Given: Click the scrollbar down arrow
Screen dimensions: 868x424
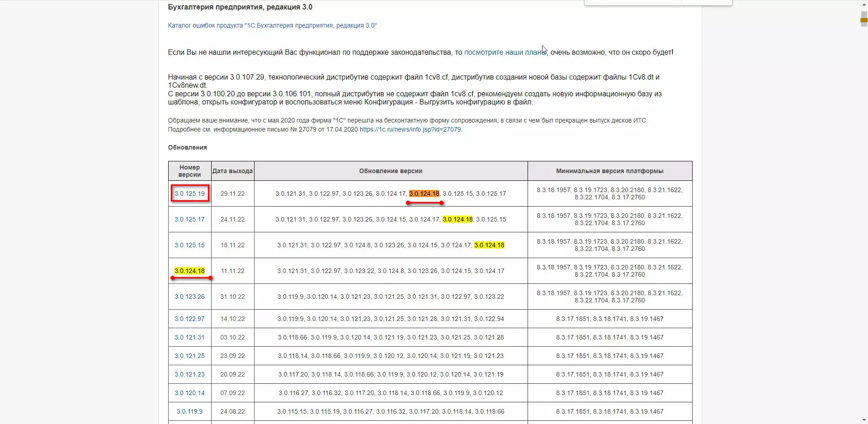Looking at the screenshot, I should [x=864, y=420].
